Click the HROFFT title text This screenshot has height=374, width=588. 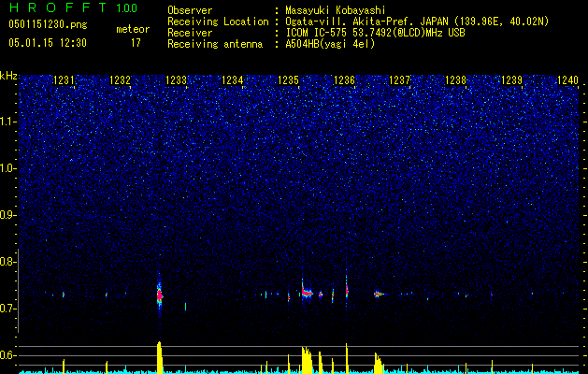tap(57, 7)
